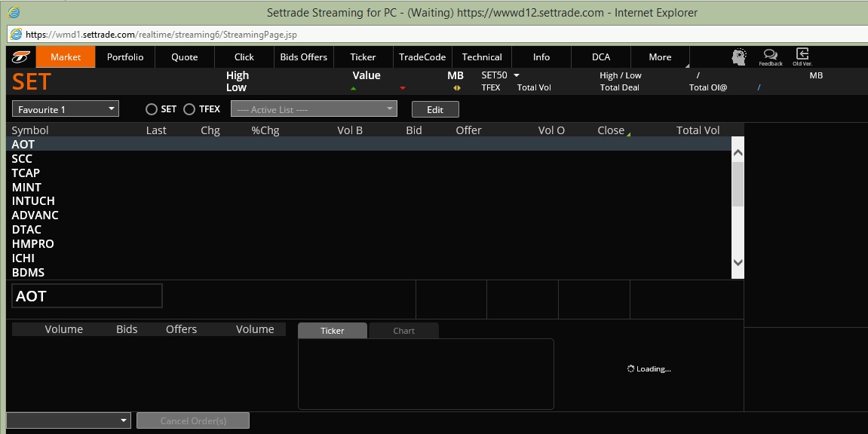
Task: Open the TradeCode tab
Action: [x=422, y=57]
